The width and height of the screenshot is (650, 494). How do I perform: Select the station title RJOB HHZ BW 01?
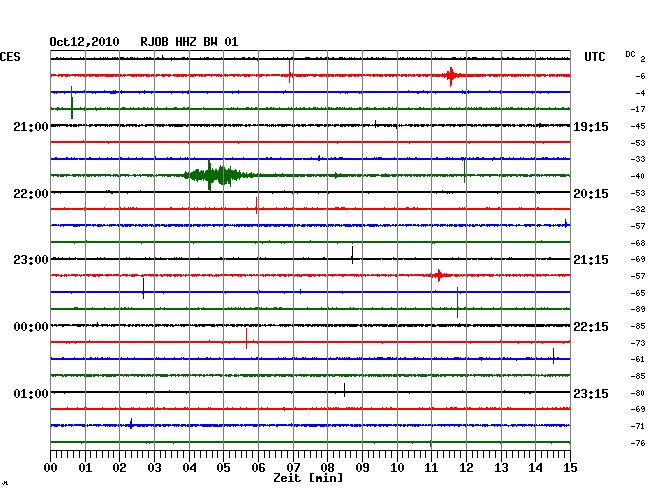(189, 42)
